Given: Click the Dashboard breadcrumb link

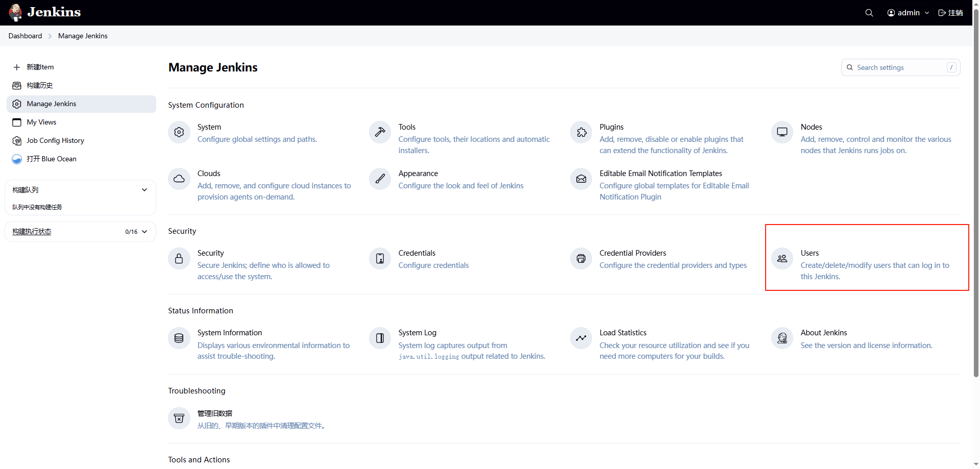Looking at the screenshot, I should (x=25, y=36).
